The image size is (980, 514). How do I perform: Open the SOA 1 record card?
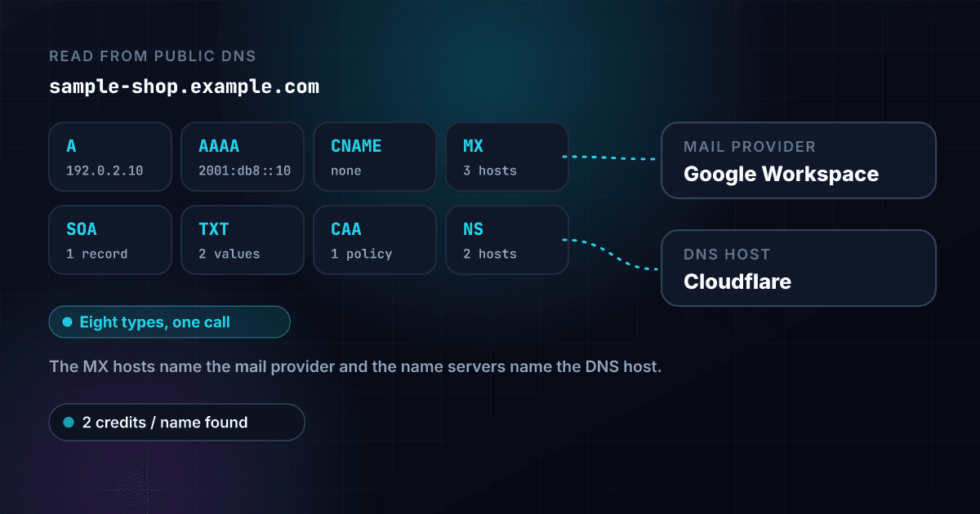[110, 240]
